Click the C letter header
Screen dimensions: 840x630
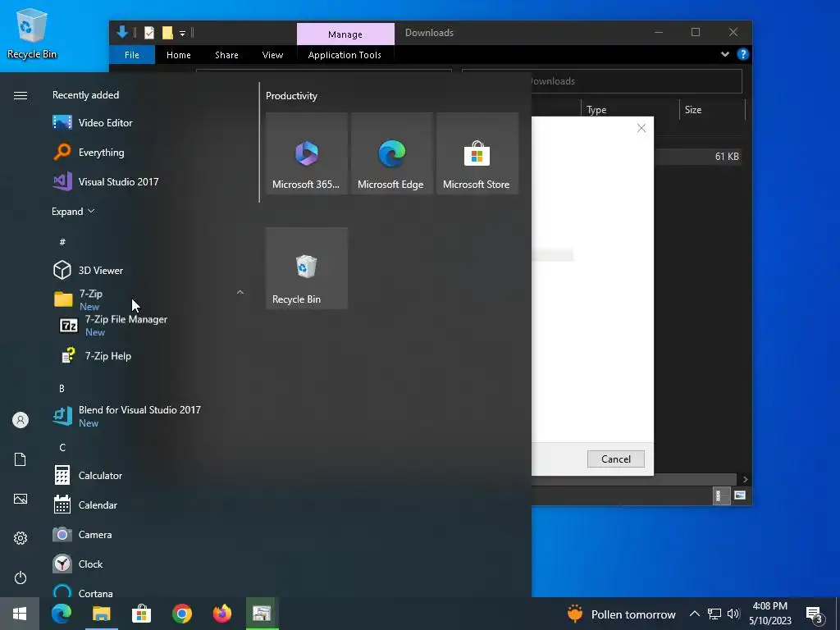62,447
